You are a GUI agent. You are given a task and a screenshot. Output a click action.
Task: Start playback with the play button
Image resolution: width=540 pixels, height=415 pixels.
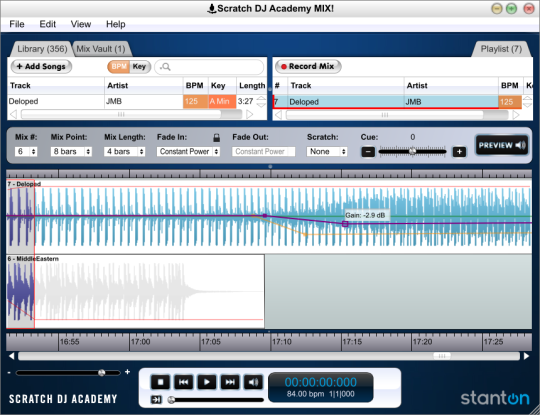207,382
